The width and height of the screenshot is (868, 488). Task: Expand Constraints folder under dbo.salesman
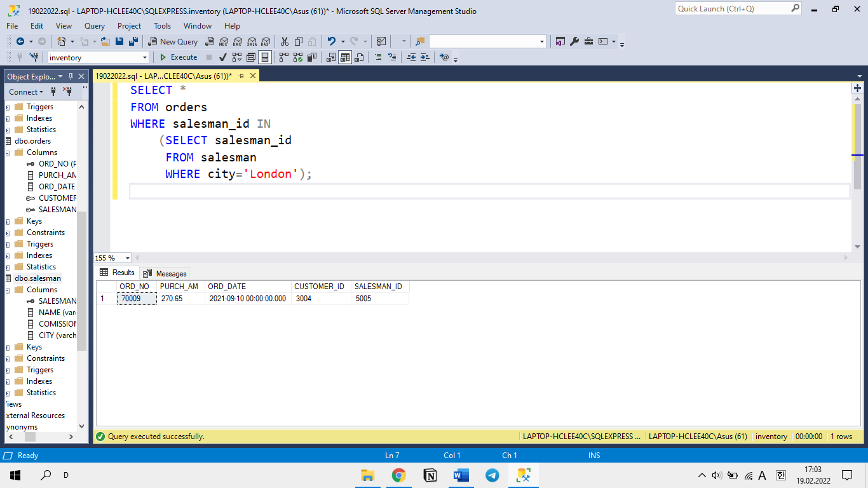pyautogui.click(x=8, y=358)
